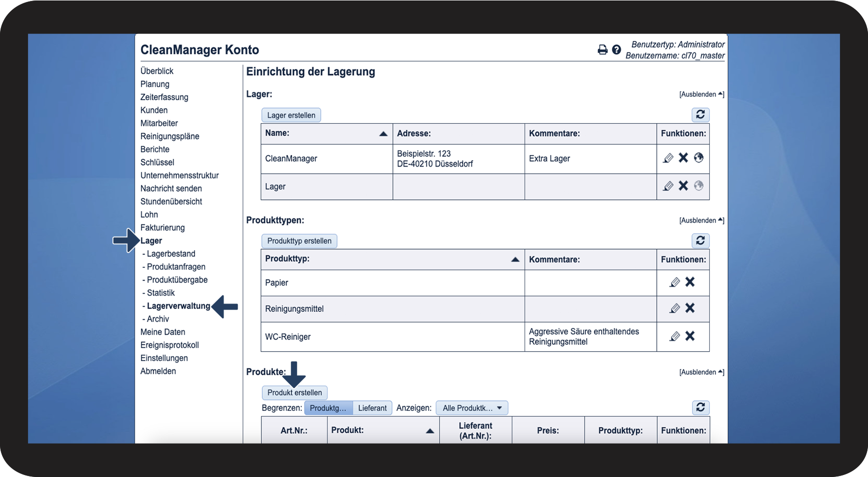Edit the warehouse named Lager
The image size is (868, 477).
click(x=668, y=186)
